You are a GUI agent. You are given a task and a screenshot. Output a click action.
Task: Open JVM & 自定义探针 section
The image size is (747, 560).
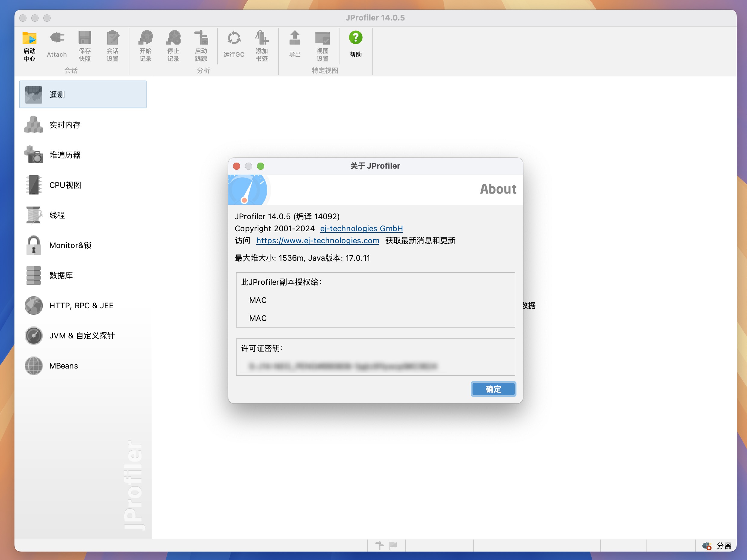tap(83, 335)
